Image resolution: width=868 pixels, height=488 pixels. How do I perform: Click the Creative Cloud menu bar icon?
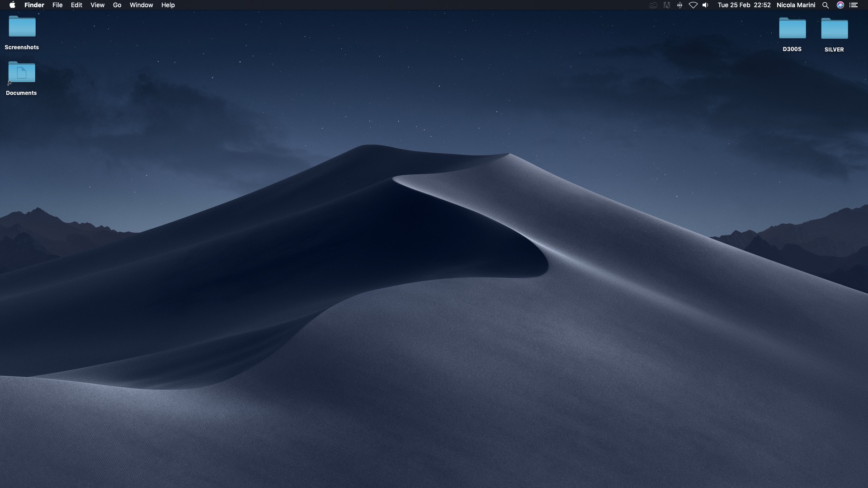pos(653,5)
